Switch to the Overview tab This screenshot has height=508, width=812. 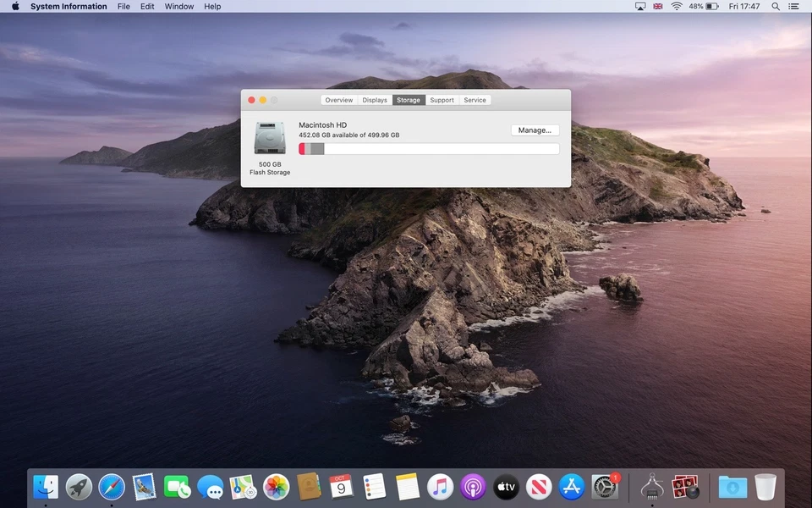[x=338, y=100]
